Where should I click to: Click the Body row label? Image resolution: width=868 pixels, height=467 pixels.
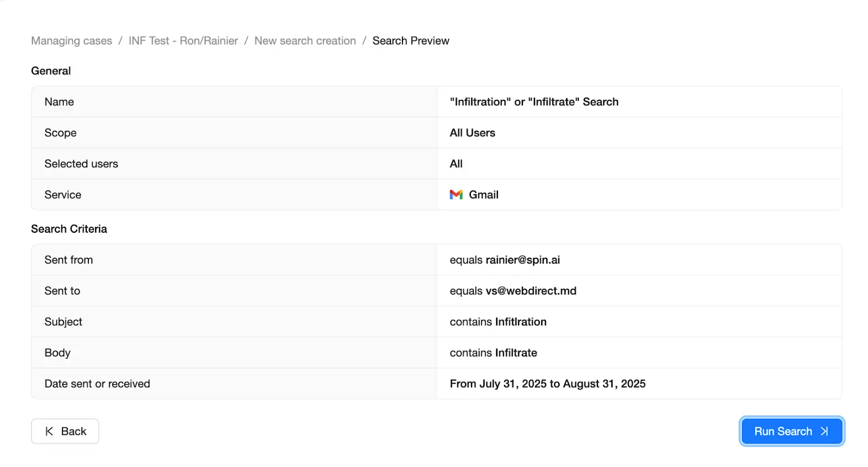(x=58, y=353)
